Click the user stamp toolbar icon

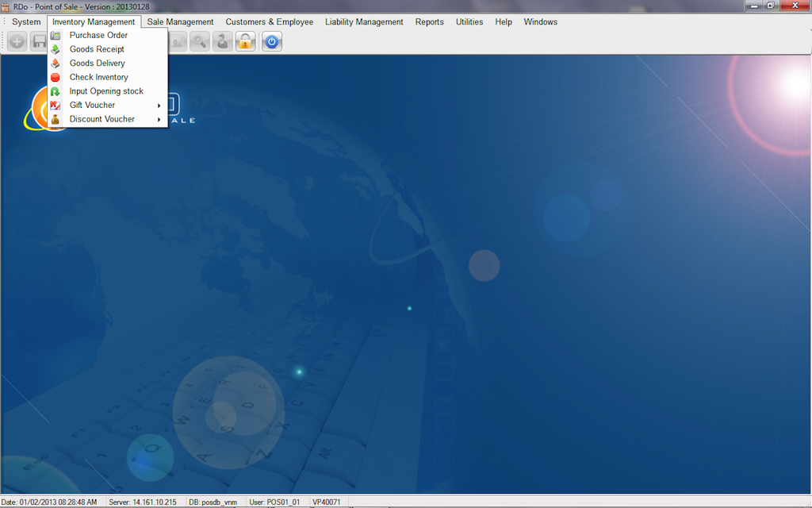coord(223,41)
